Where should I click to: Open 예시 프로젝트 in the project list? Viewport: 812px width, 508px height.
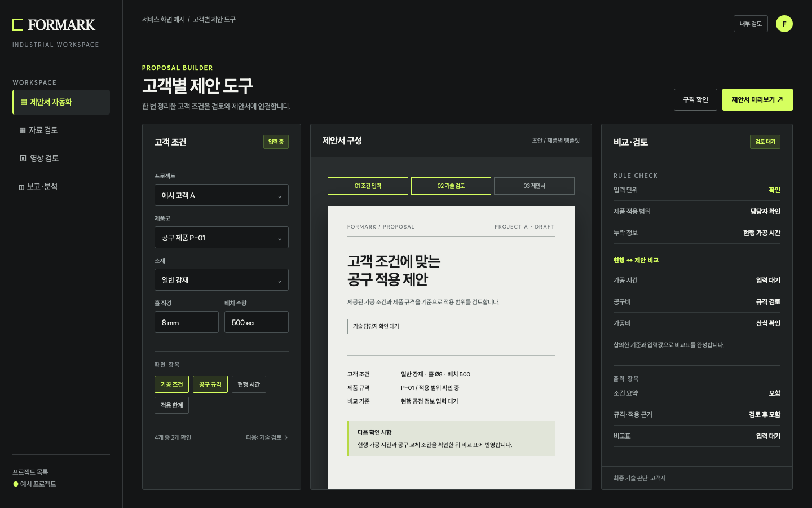[x=34, y=484]
